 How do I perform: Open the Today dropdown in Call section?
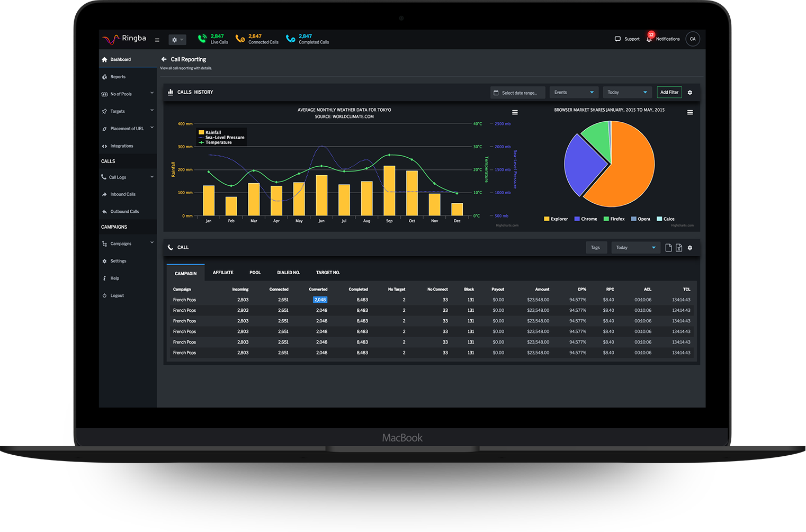(x=635, y=248)
